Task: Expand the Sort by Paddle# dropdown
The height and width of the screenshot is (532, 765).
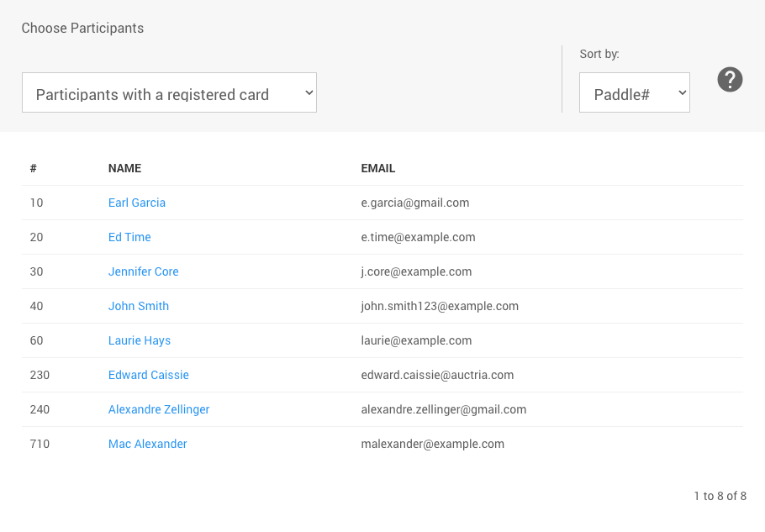Action: click(x=634, y=92)
